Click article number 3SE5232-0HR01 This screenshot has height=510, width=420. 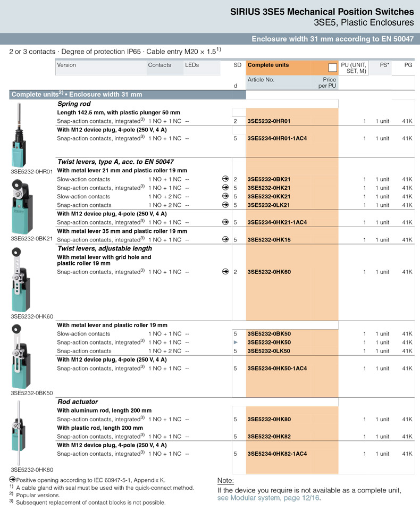tap(268, 121)
